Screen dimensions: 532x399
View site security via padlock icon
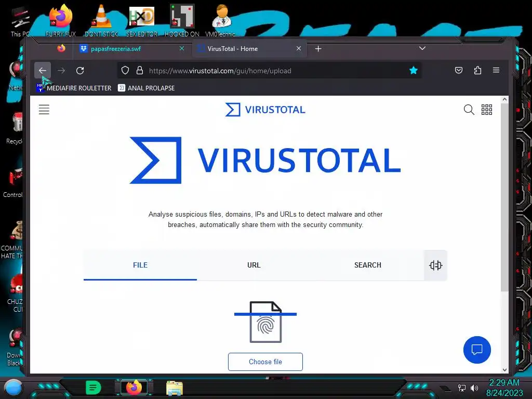(139, 71)
